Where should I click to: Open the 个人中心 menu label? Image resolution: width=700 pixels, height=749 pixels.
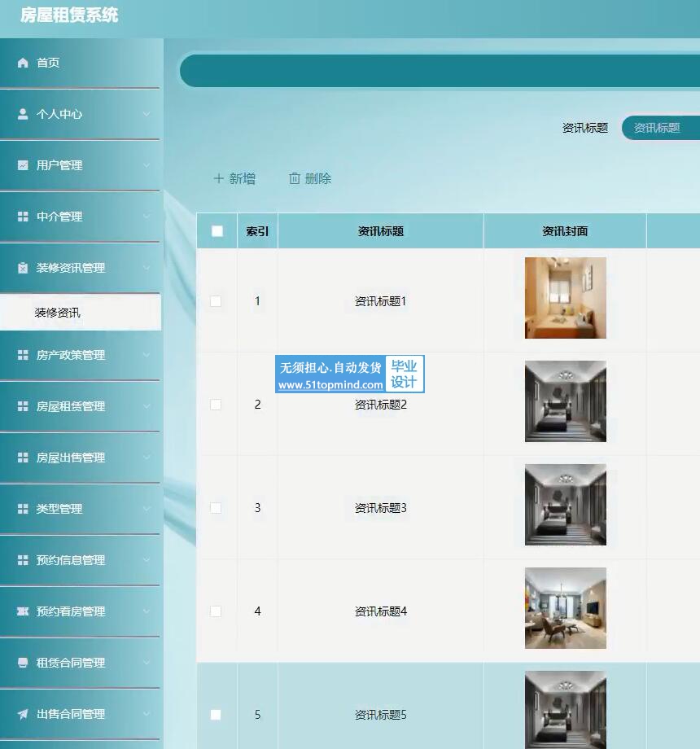pyautogui.click(x=59, y=114)
